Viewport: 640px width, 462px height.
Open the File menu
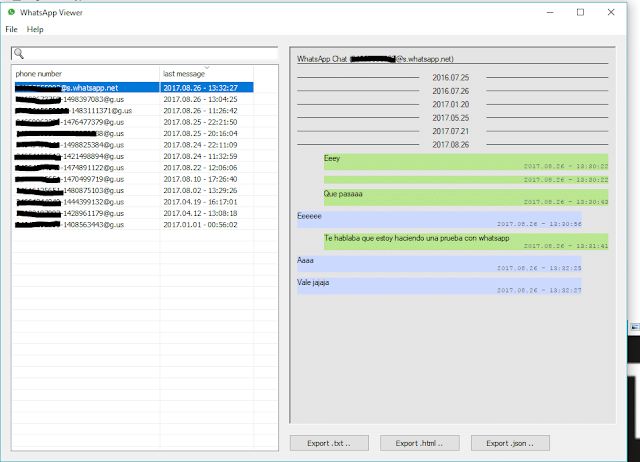point(11,30)
